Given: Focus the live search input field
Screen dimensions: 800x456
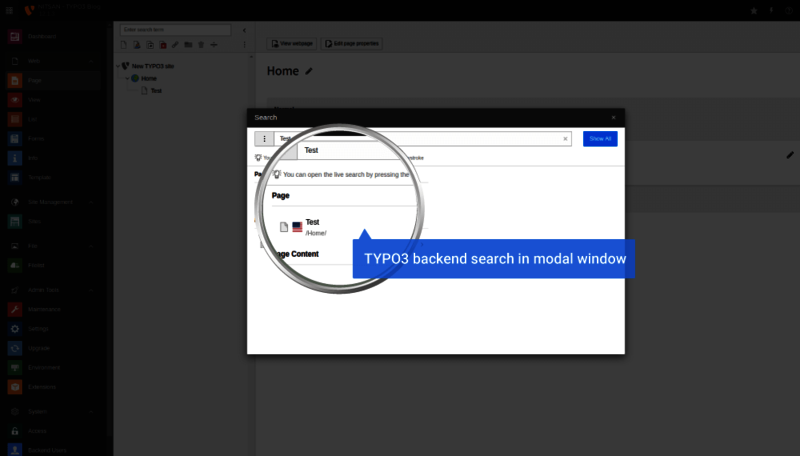Looking at the screenshot, I should [x=422, y=139].
